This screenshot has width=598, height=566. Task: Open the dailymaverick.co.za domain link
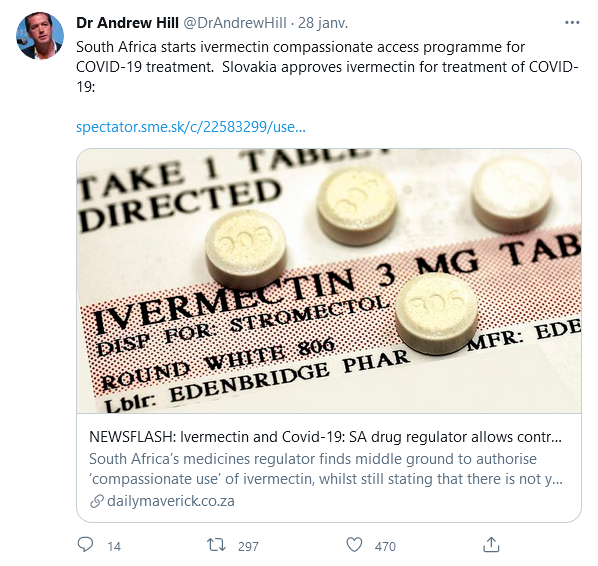tap(171, 501)
